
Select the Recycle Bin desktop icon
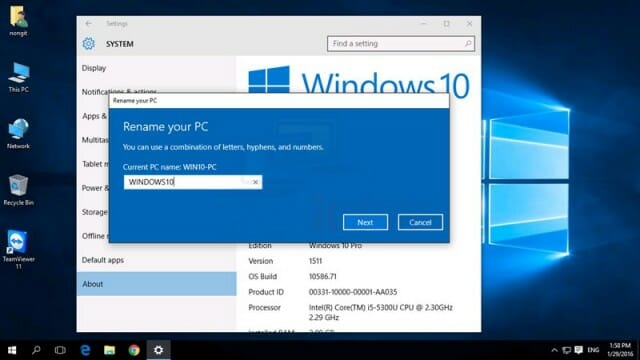(x=18, y=190)
